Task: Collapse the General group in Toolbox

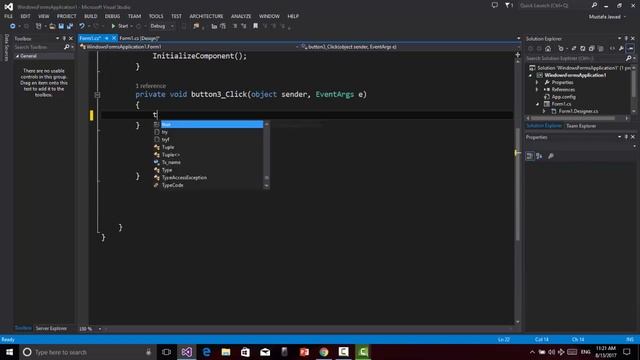Action: point(17,56)
